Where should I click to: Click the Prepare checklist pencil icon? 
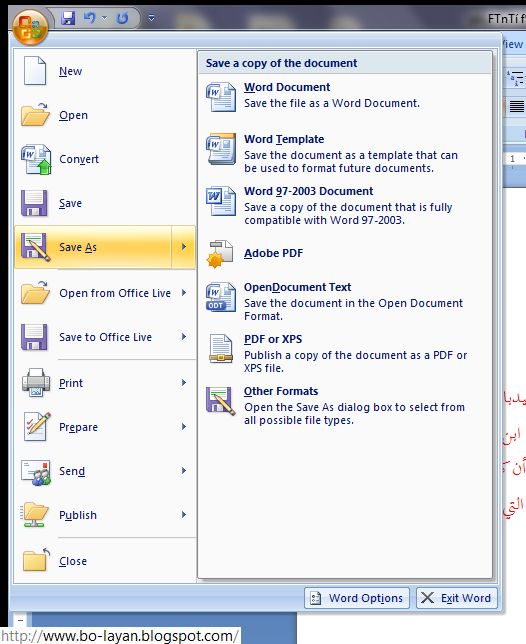pyautogui.click(x=37, y=427)
